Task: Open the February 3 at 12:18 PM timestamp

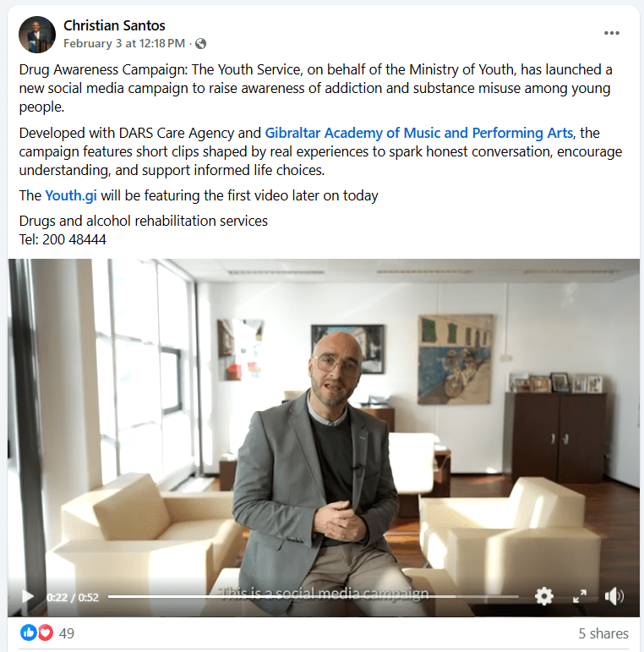Action: pyautogui.click(x=124, y=43)
